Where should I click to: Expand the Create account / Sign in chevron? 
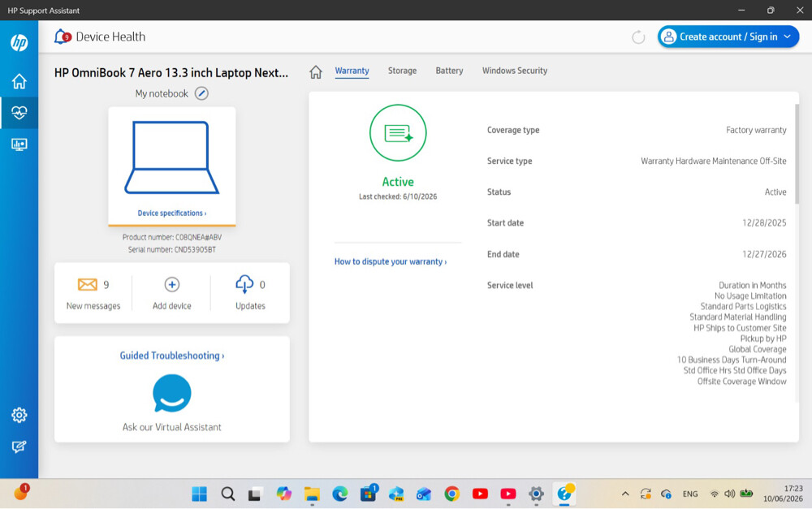tap(787, 37)
